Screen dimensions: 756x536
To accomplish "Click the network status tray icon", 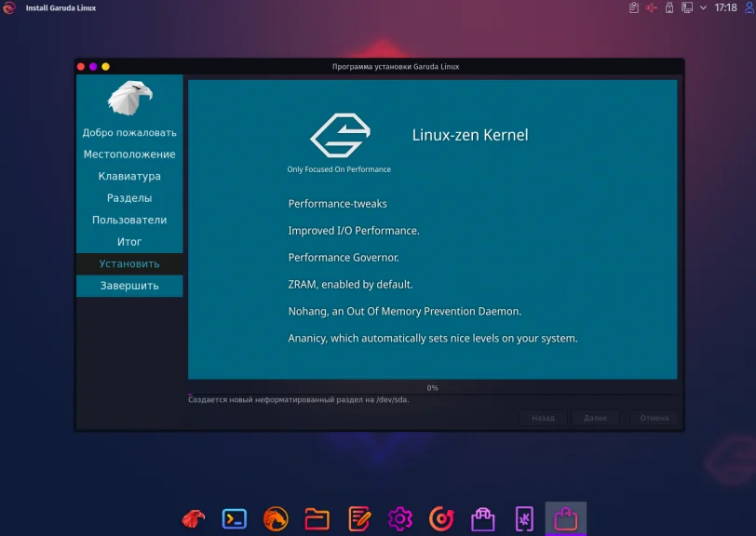I will [687, 7].
